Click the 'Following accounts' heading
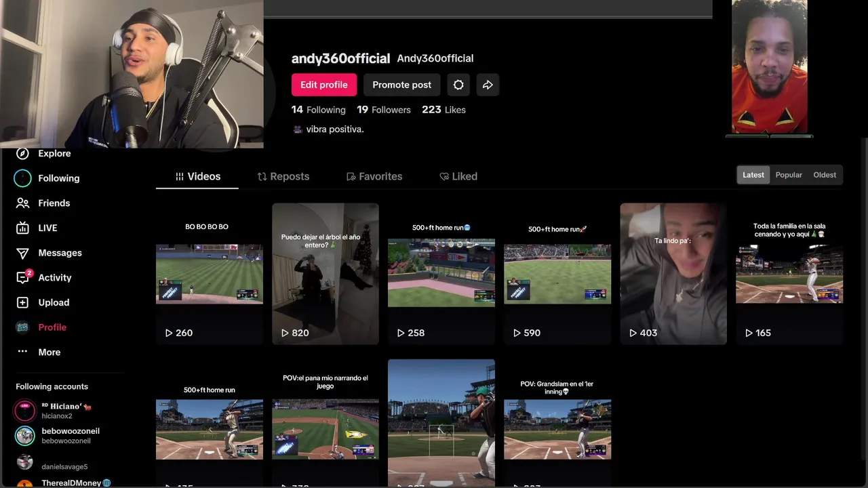Image resolution: width=868 pixels, height=488 pixels. (52, 386)
